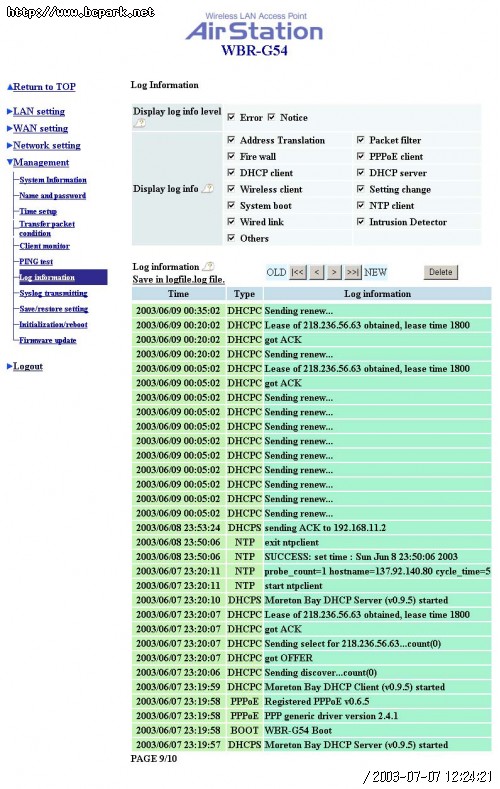Open Syslog transmitting page
This screenshot has width=500, height=789.
pyautogui.click(x=53, y=293)
